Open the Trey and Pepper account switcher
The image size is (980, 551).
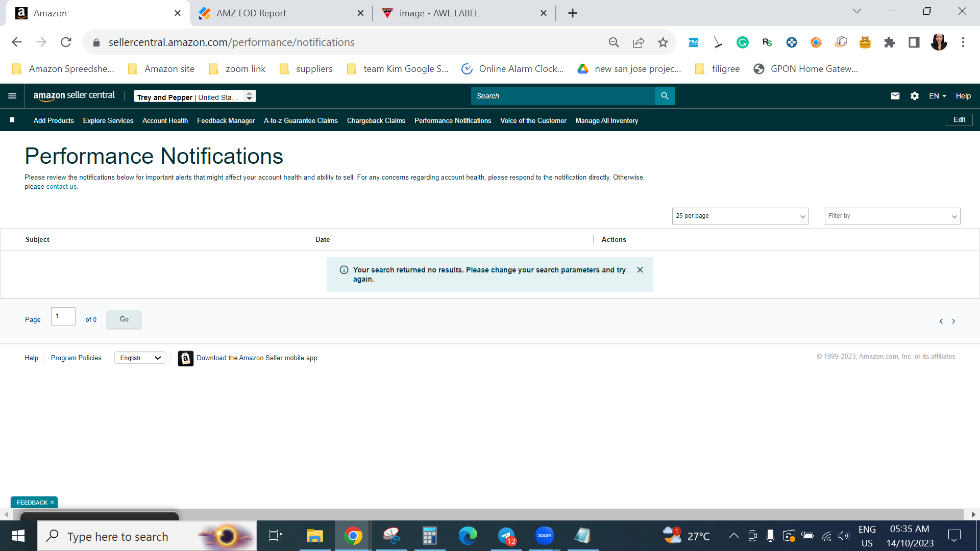195,96
